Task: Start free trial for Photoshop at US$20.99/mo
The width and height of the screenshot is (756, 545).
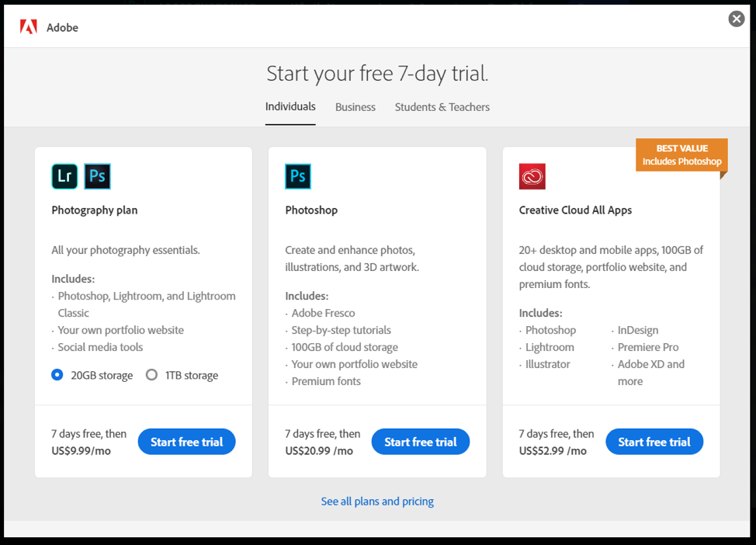Action: pyautogui.click(x=421, y=442)
